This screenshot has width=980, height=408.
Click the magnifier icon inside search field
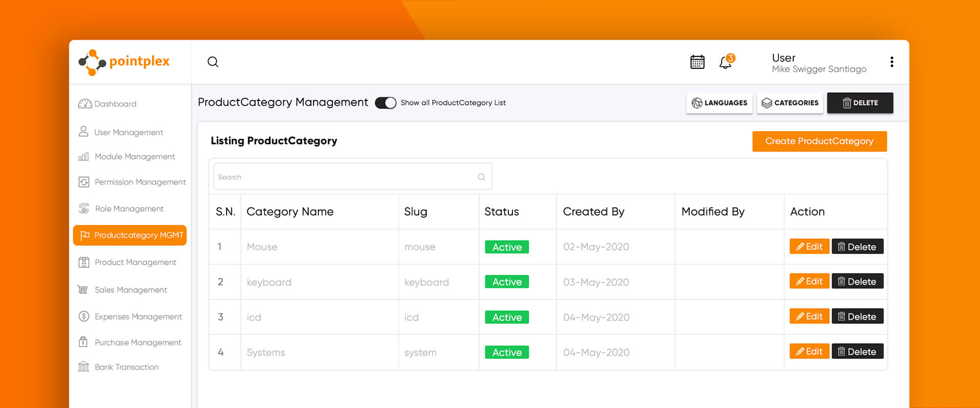(x=481, y=177)
